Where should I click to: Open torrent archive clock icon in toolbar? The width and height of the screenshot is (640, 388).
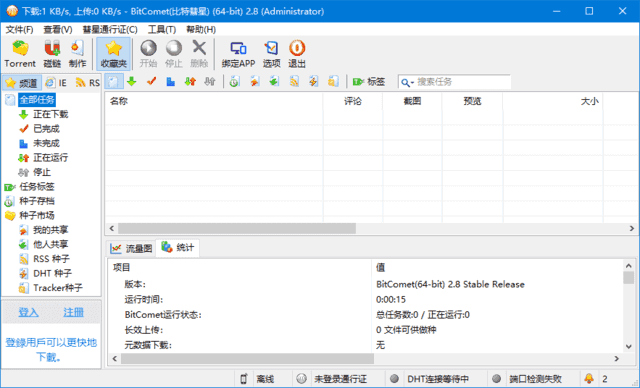click(234, 82)
